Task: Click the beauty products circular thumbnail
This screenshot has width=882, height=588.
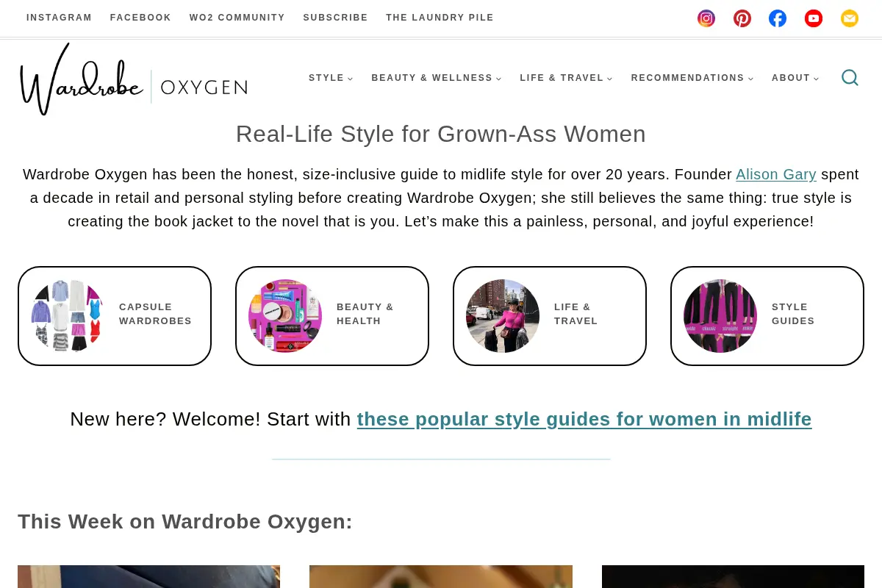Action: (285, 316)
